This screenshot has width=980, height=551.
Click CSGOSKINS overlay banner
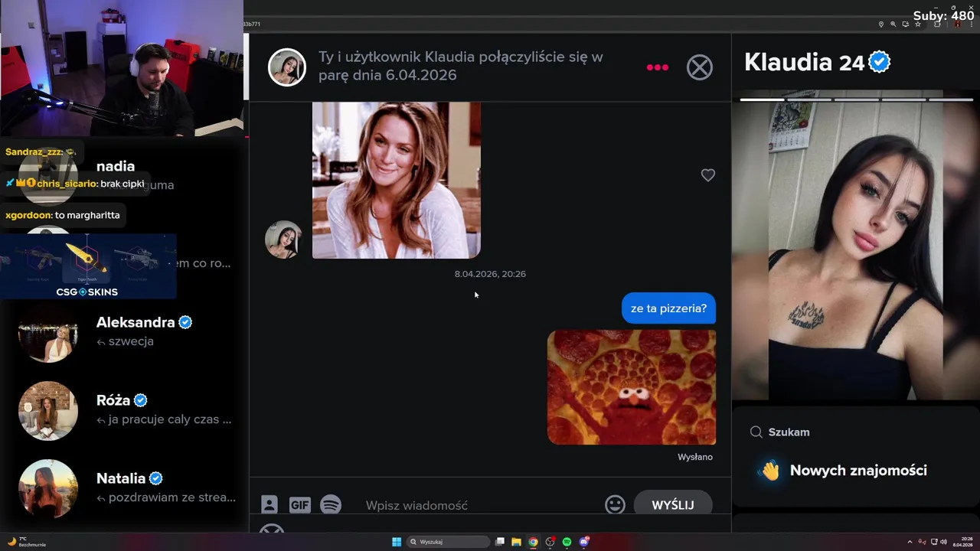(x=88, y=267)
